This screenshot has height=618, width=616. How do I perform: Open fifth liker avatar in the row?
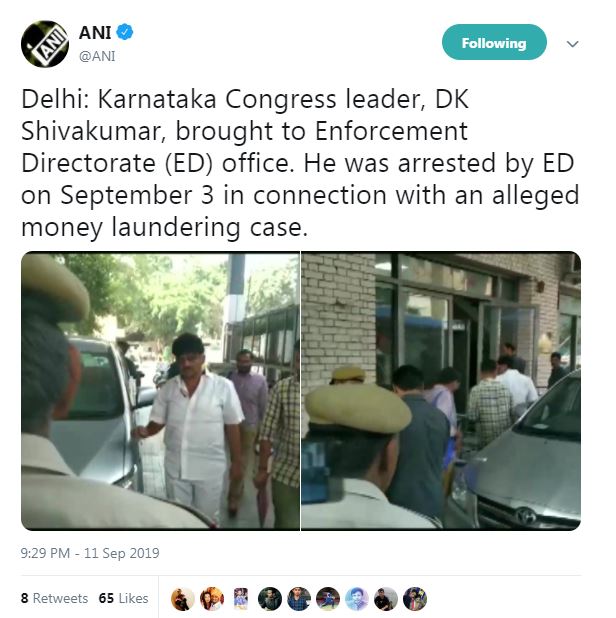tap(299, 599)
